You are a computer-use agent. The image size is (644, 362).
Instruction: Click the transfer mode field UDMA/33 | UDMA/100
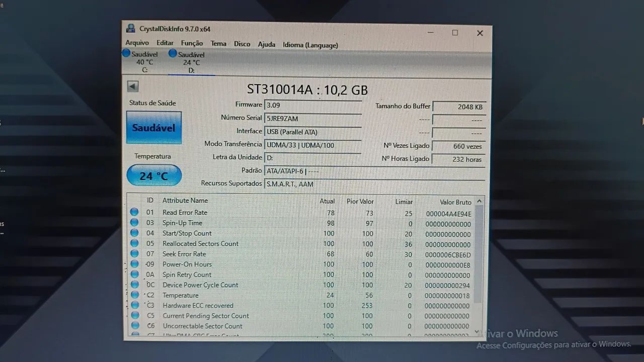(313, 145)
